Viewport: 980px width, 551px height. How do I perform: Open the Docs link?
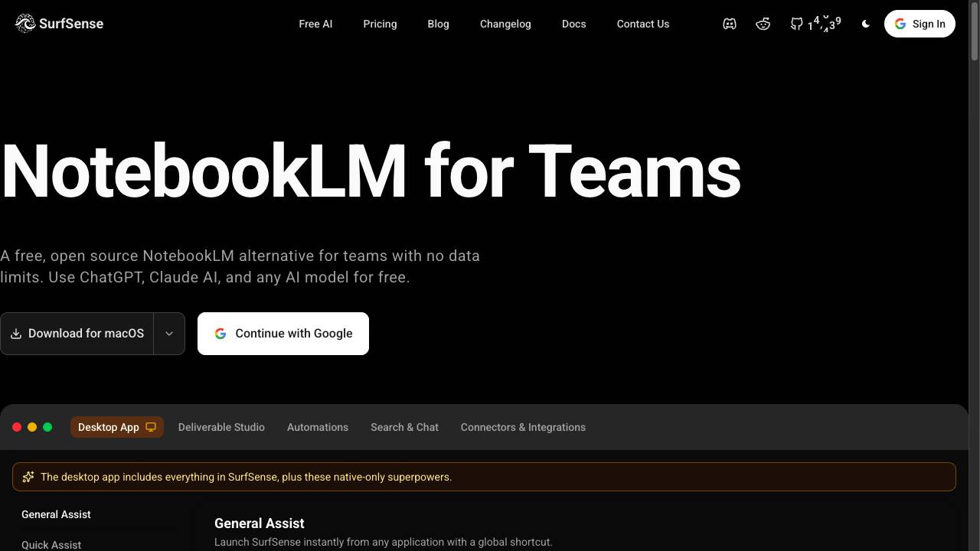click(573, 24)
